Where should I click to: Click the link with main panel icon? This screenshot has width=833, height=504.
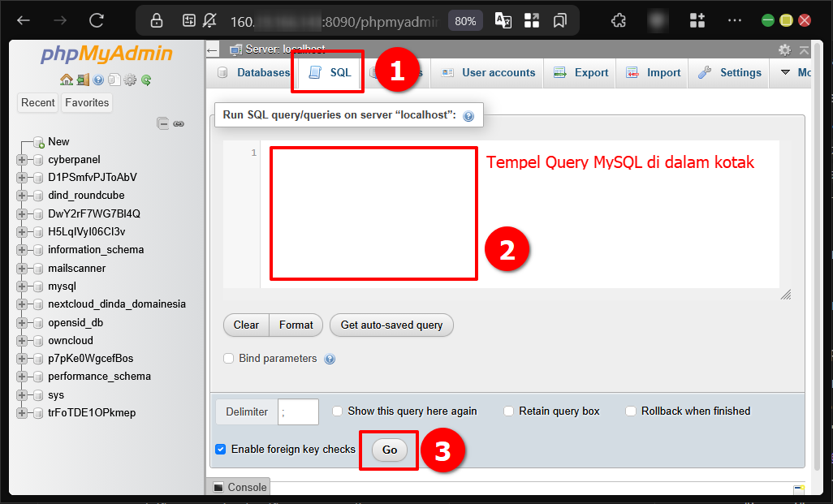(x=179, y=123)
